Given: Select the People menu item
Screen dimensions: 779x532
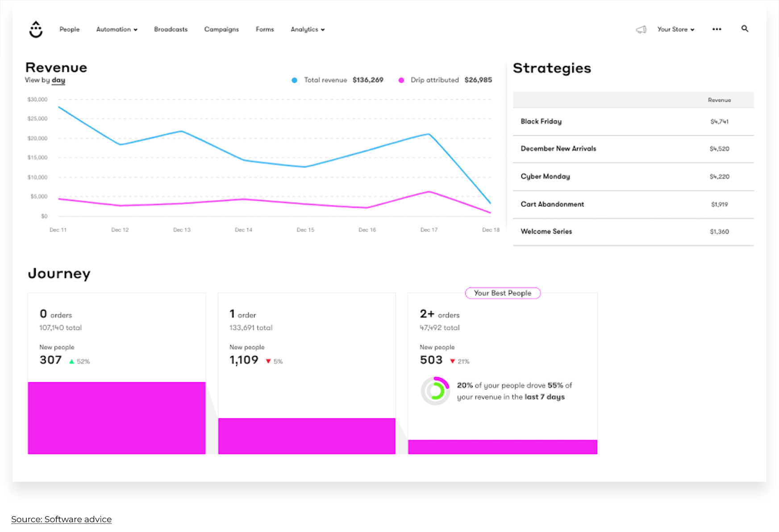Looking at the screenshot, I should pos(69,29).
